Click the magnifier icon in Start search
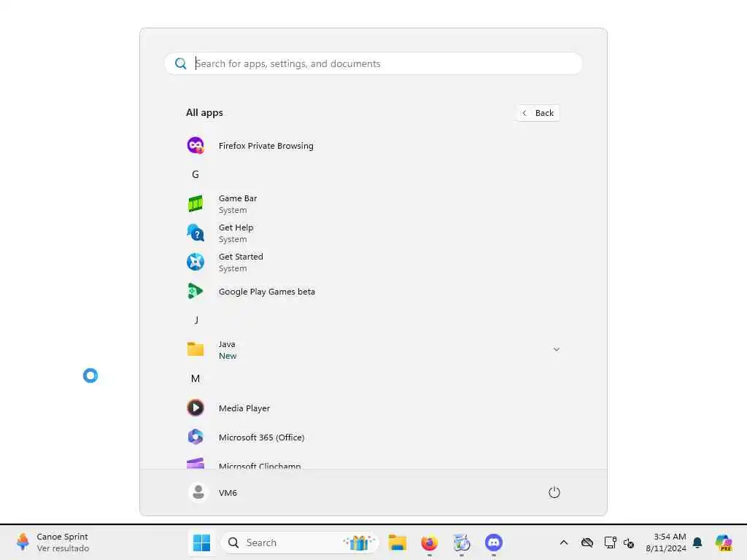Screen dimensions: 747x560 point(181,63)
